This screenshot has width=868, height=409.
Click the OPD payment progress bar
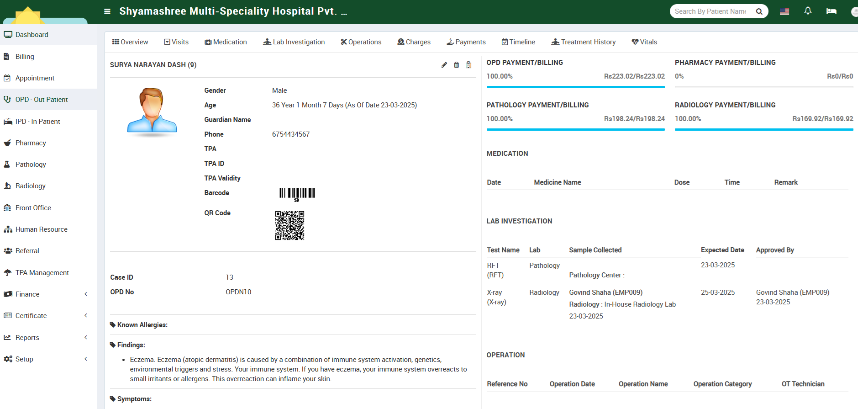[x=575, y=87]
